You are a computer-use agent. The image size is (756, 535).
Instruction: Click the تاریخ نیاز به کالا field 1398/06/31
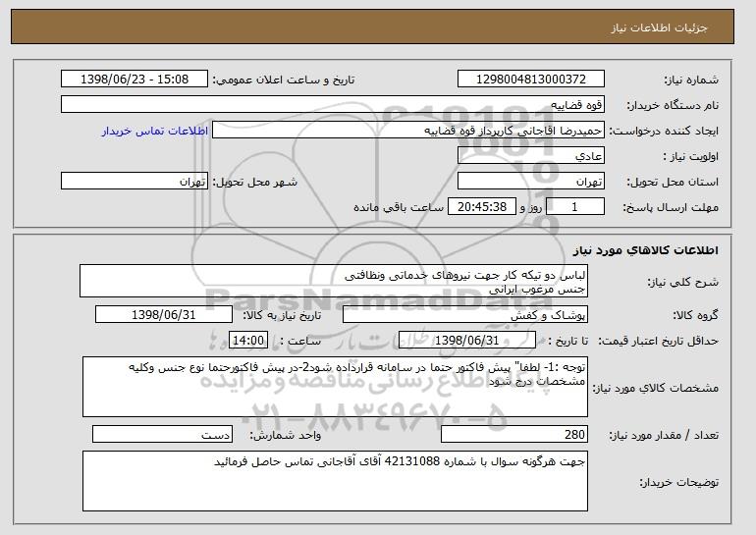click(164, 315)
